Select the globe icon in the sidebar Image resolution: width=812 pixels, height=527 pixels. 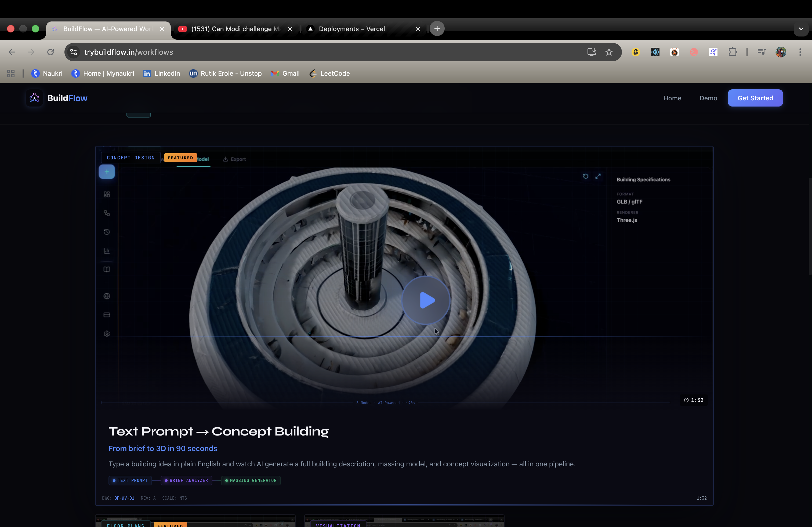pos(106,296)
